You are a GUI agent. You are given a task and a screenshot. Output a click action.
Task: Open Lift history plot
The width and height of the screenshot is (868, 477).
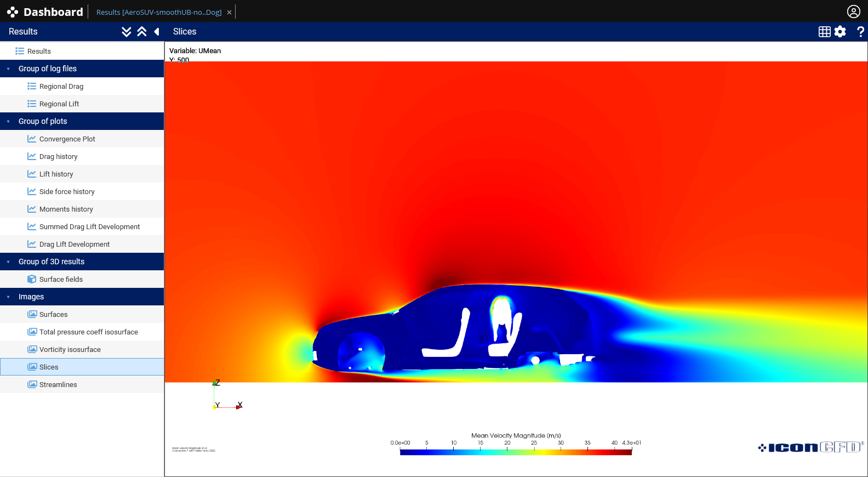click(82, 174)
